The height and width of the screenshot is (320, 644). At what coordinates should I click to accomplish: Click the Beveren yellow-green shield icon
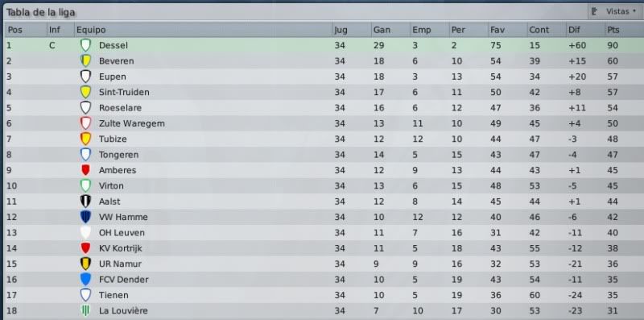(85, 61)
